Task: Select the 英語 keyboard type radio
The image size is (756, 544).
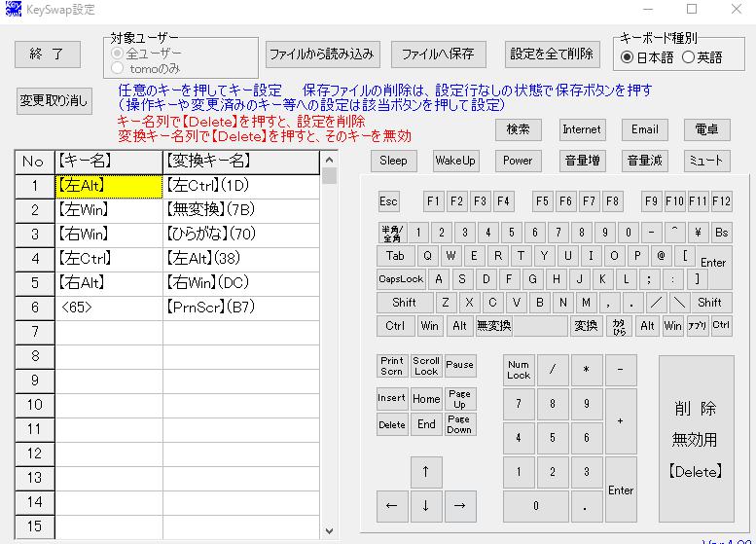Action: click(702, 57)
